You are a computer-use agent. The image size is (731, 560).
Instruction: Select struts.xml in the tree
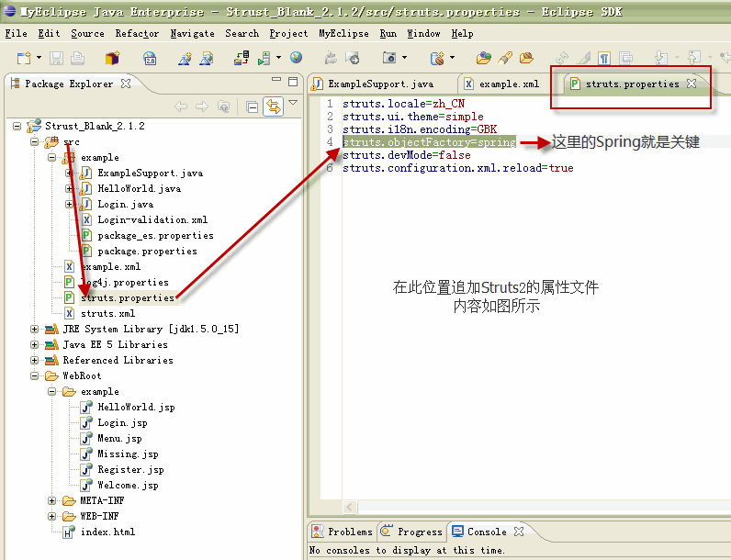(107, 314)
